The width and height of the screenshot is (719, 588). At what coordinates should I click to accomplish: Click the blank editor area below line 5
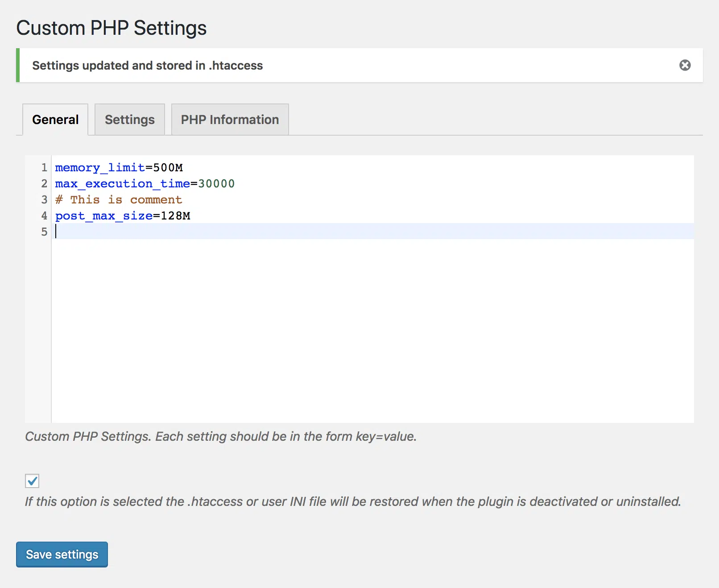pos(312,312)
